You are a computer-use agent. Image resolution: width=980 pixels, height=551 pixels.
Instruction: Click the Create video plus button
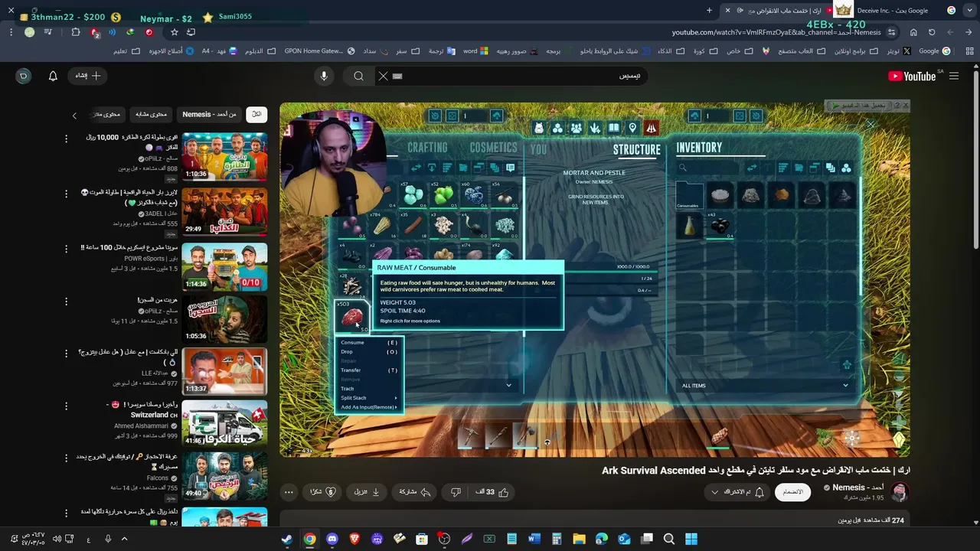coord(87,76)
